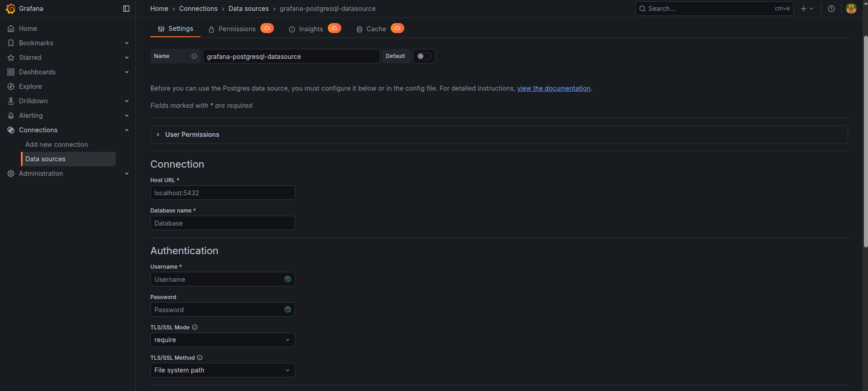Open the help question mark icon
Viewport: 868px width, 391px height.
[x=831, y=9]
